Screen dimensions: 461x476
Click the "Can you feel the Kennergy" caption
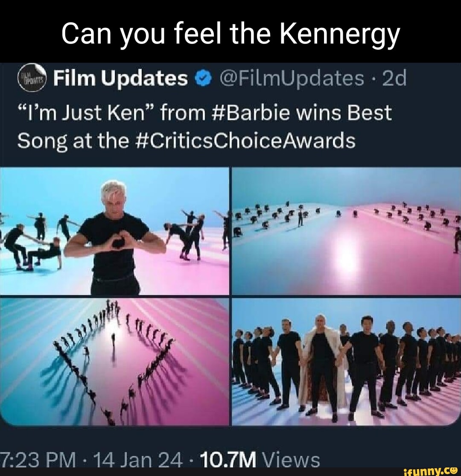230,34
